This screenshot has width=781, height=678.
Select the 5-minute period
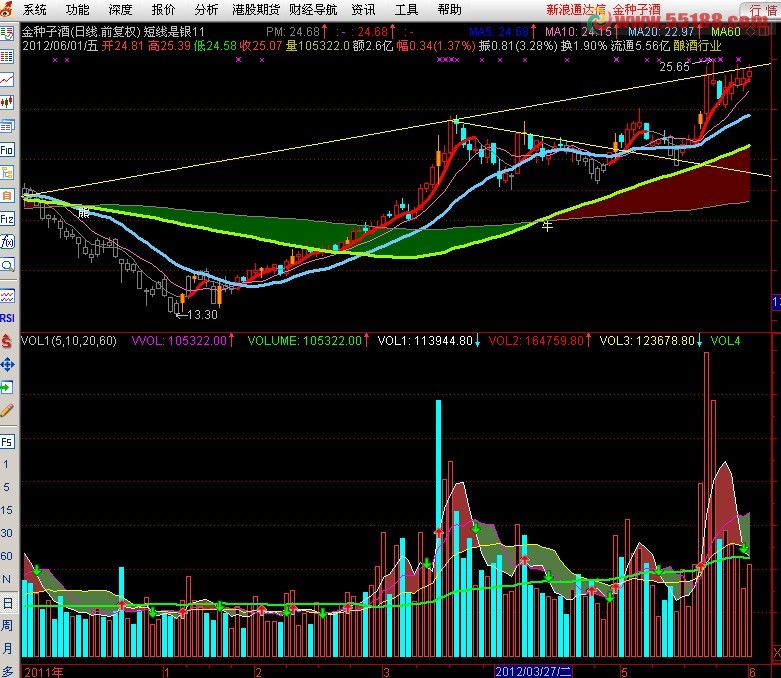tap(6, 487)
